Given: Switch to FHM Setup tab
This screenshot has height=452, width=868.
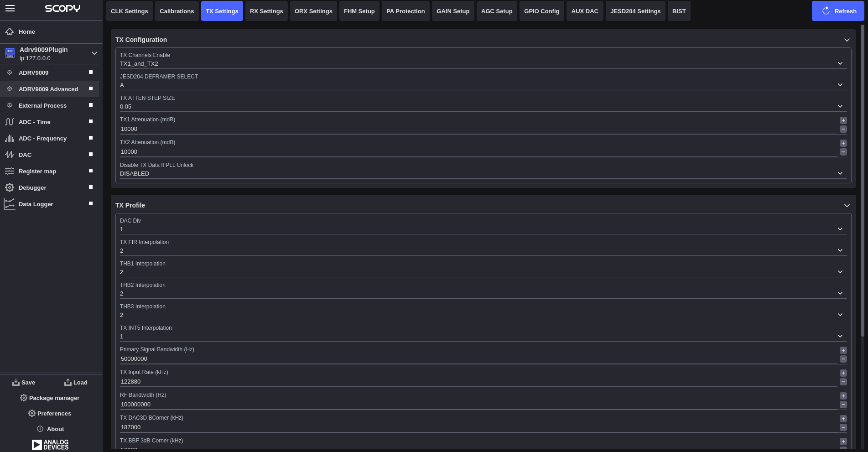Looking at the screenshot, I should point(359,11).
